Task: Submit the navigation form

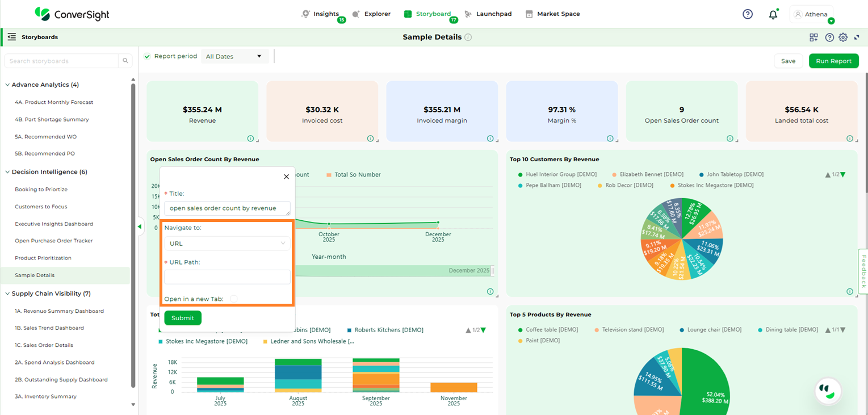Action: [x=183, y=318]
